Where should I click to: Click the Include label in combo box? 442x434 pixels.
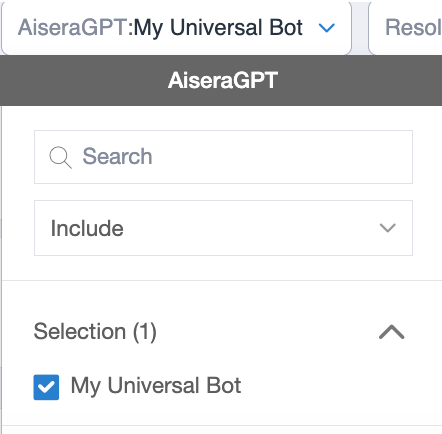(x=87, y=228)
